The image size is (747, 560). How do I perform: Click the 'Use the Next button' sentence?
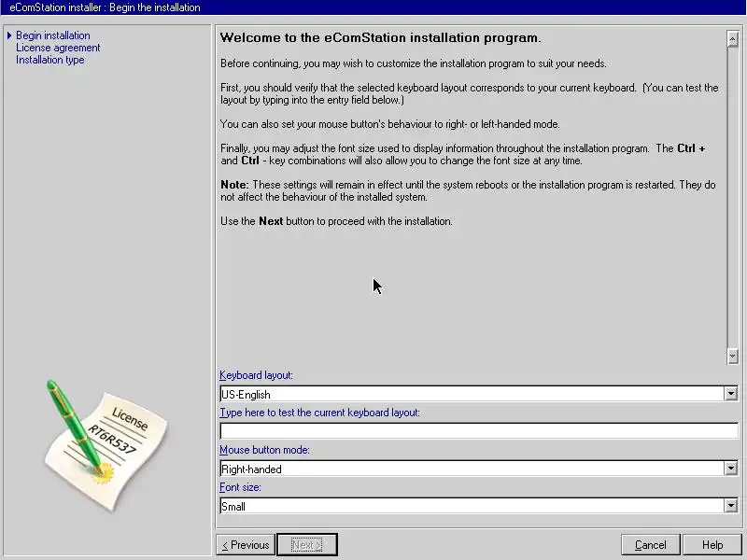336,221
